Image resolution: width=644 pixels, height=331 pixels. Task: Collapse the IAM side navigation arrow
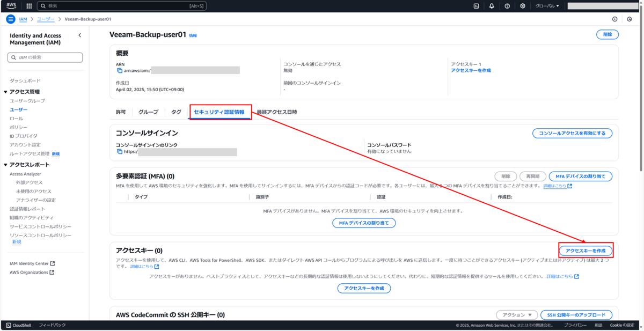[80, 35]
